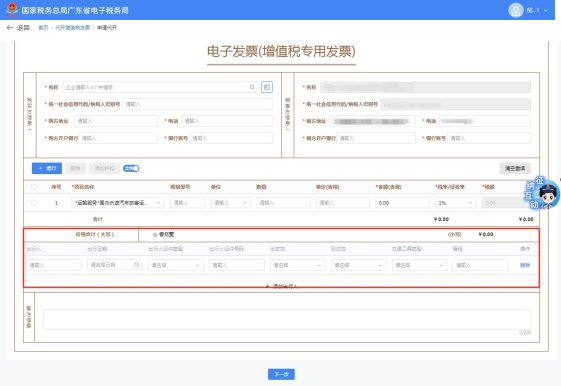561x386 pixels.
Task: Click the 删除 button in row toolbar
Action: click(75, 168)
